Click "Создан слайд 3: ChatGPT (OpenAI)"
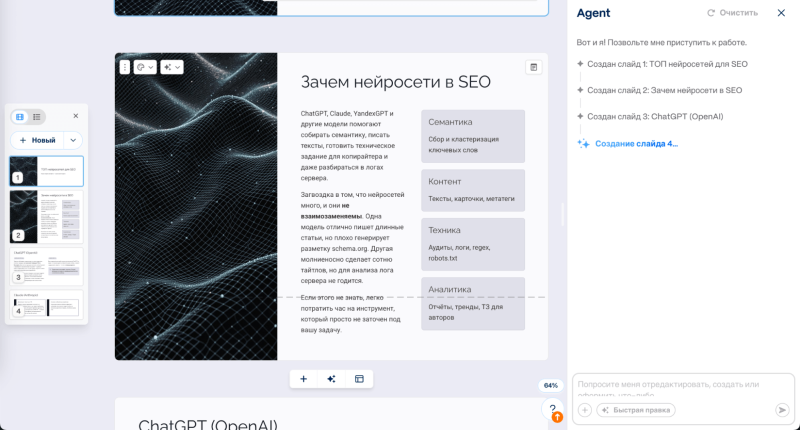 (x=655, y=117)
